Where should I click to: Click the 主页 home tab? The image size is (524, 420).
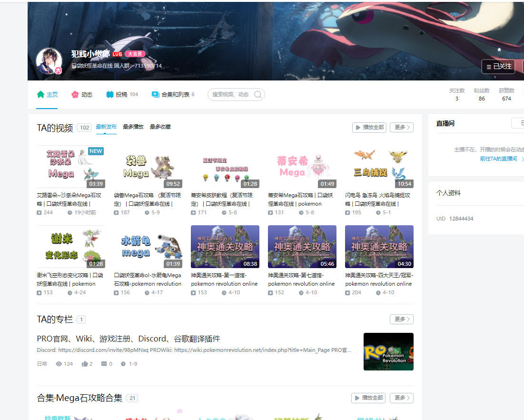[47, 95]
